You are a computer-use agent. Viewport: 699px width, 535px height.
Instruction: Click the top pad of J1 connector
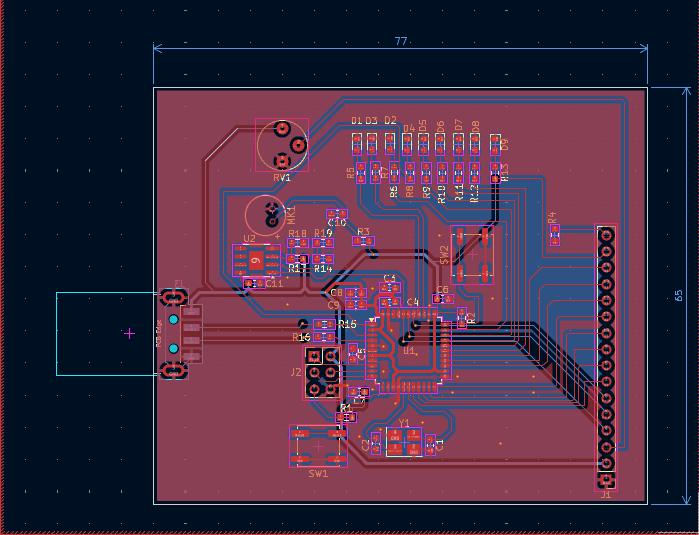pyautogui.click(x=606, y=235)
